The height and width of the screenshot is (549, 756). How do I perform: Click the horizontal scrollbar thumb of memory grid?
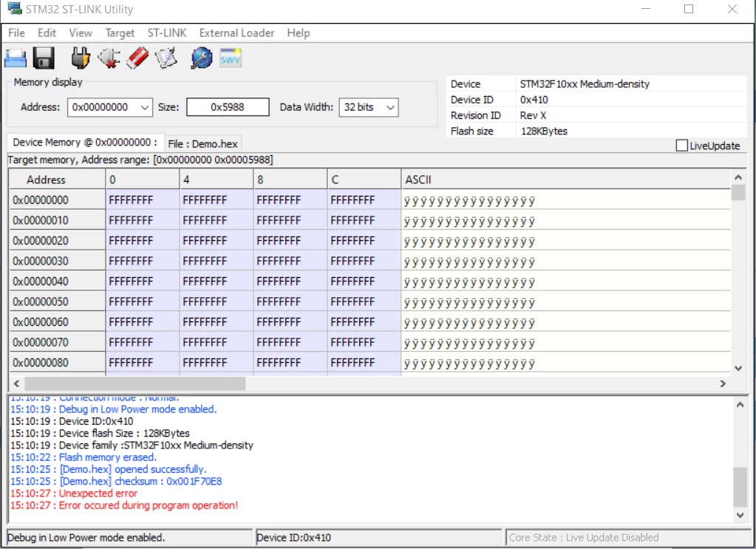[135, 383]
